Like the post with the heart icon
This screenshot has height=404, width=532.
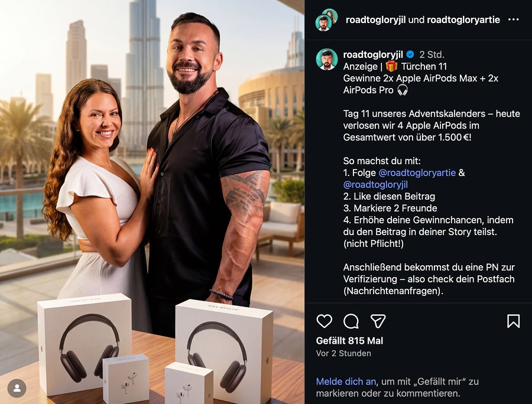pos(324,321)
